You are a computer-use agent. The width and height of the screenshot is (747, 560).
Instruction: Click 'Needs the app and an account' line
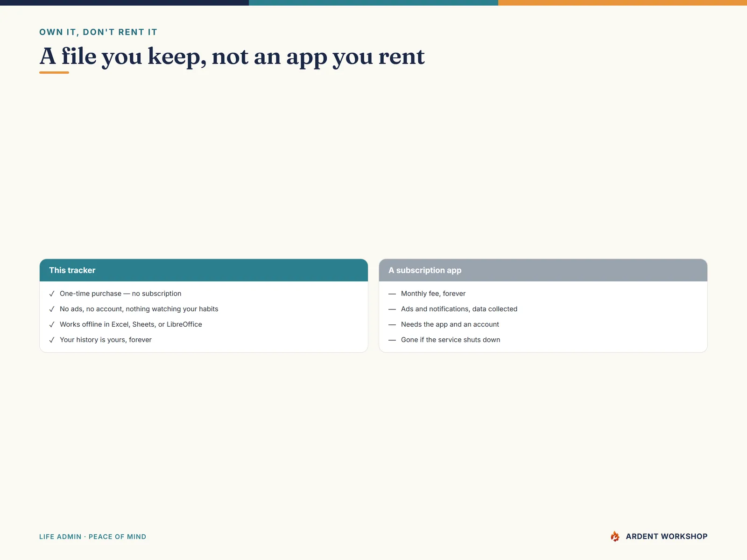click(450, 324)
